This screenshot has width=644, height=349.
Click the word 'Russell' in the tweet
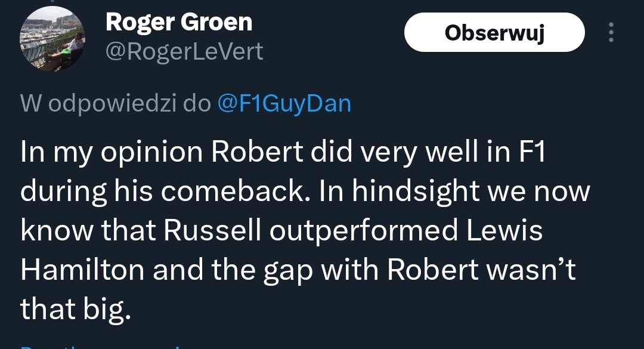[216, 231]
